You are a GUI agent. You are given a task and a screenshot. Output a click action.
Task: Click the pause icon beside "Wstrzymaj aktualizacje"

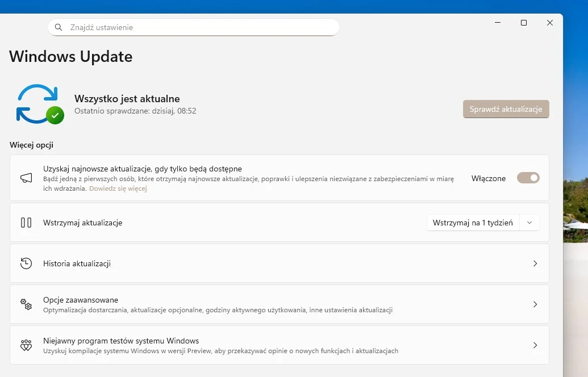(26, 223)
